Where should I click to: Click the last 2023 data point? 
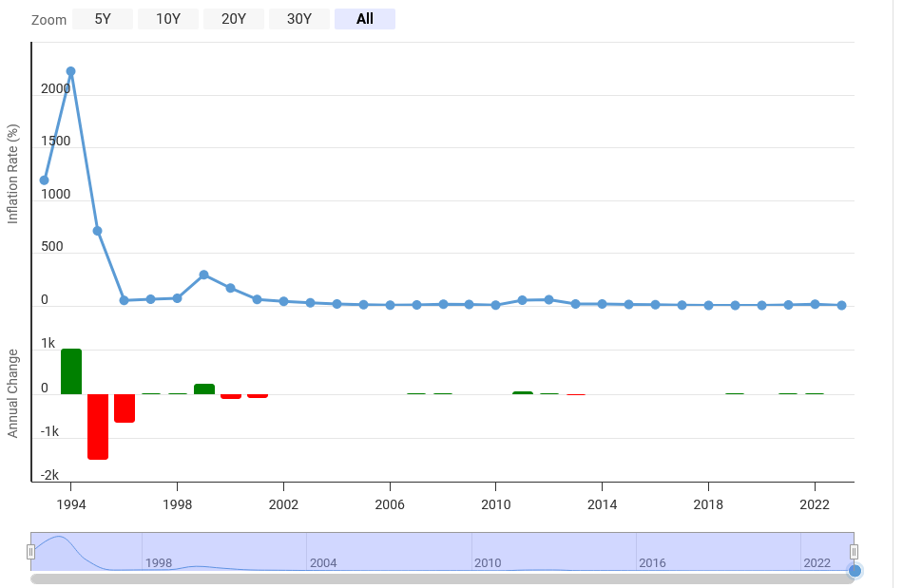(841, 305)
